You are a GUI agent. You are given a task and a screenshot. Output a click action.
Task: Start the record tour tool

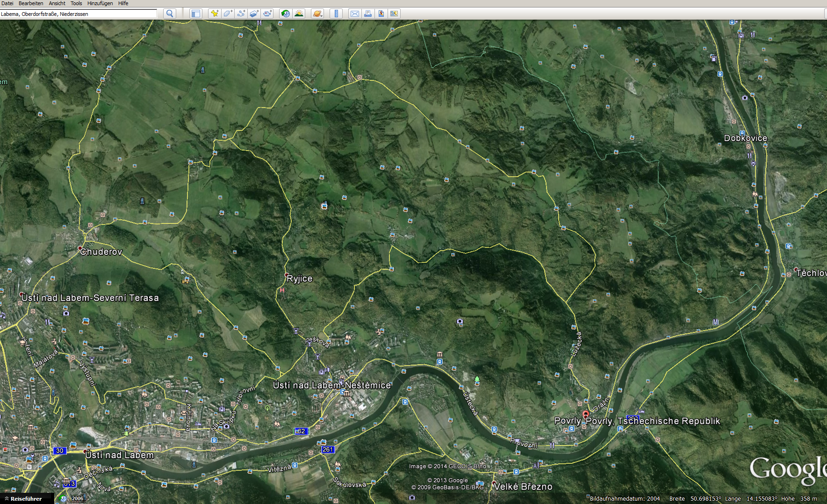click(x=267, y=14)
